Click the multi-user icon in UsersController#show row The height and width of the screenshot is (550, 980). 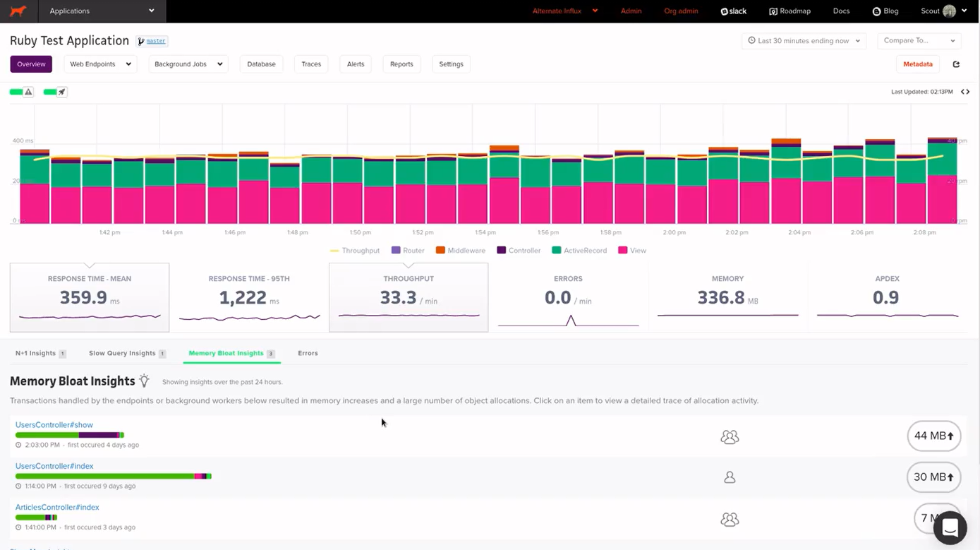730,437
